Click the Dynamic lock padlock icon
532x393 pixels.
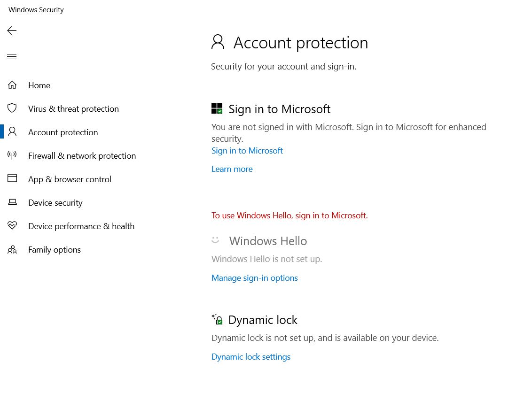[217, 320]
